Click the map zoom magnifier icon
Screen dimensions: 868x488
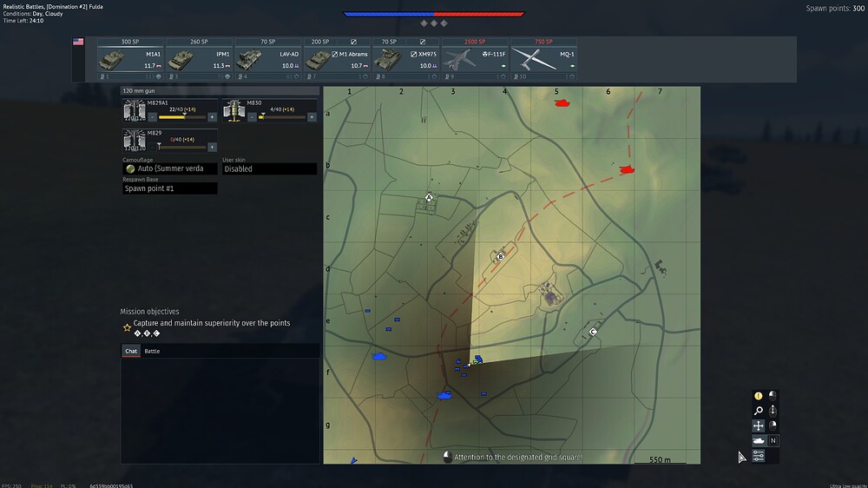[759, 411]
